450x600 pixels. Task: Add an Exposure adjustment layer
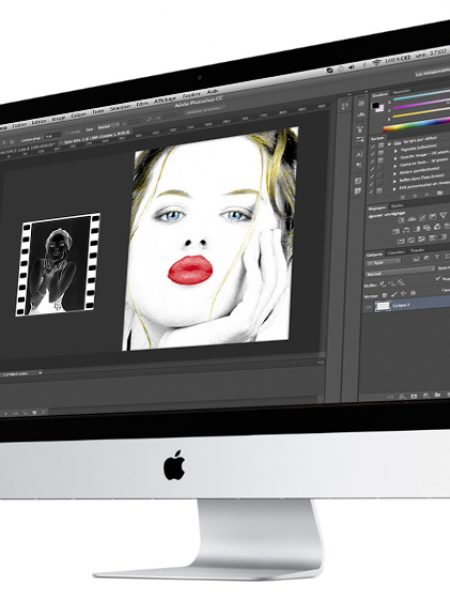coord(432,217)
